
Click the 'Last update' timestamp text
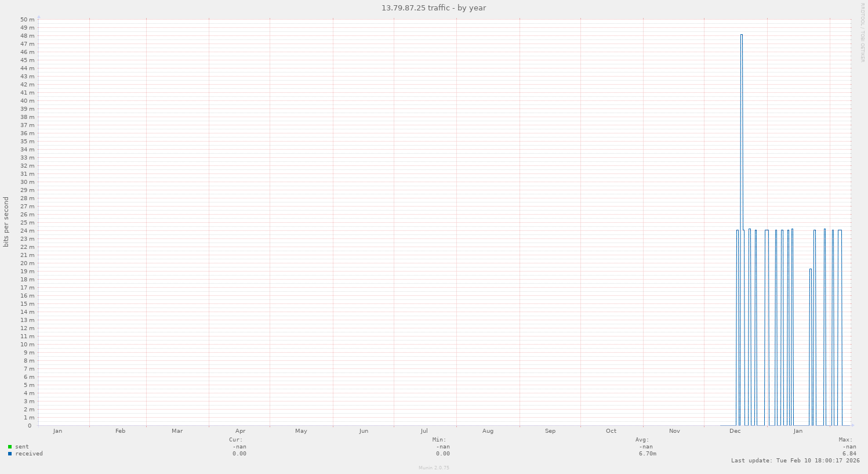795,461
